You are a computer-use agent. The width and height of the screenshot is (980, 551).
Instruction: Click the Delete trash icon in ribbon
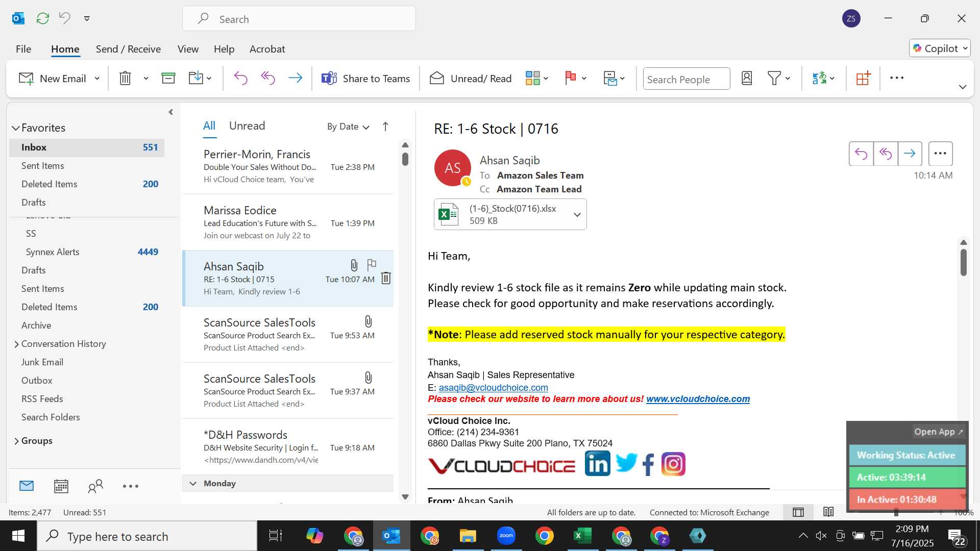coord(125,78)
